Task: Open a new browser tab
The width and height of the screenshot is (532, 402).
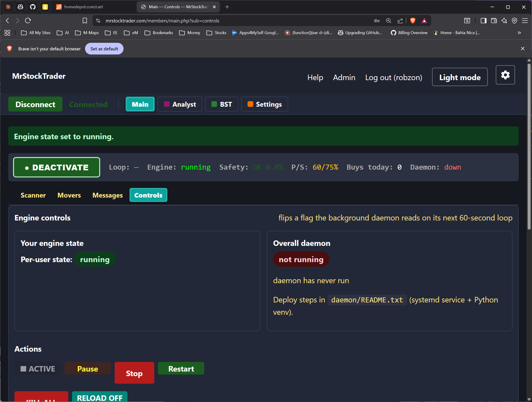Action: coord(227,7)
